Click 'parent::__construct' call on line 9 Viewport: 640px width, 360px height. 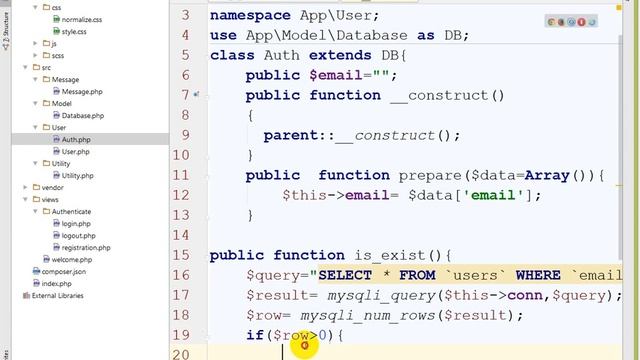[349, 136]
